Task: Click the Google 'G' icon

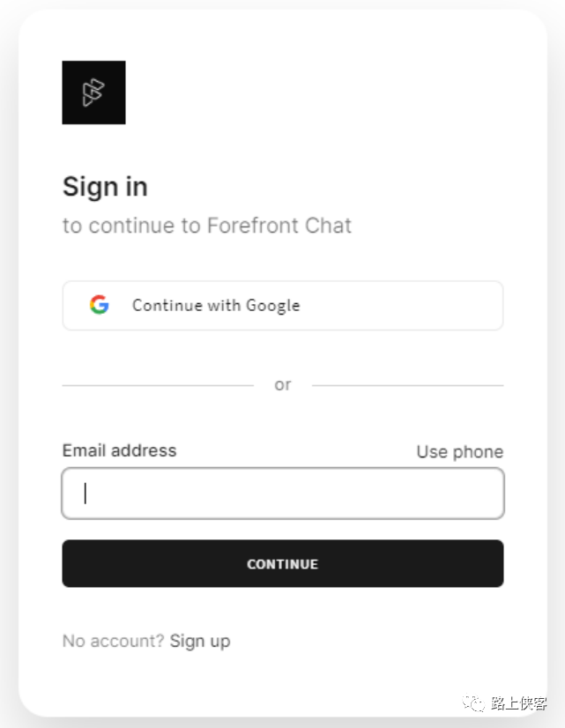Action: click(x=100, y=305)
